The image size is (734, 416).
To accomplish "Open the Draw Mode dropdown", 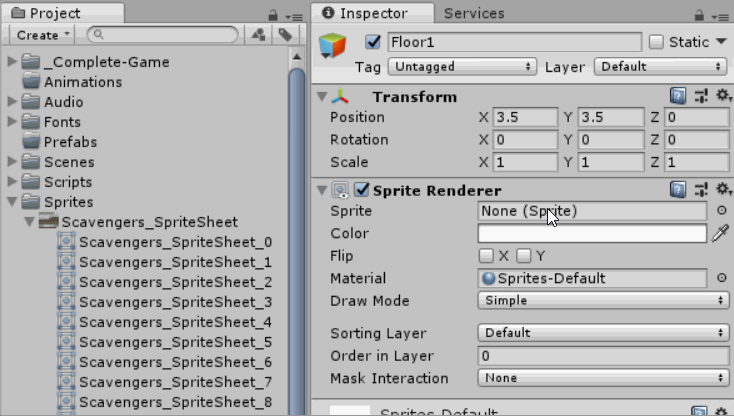I will (603, 300).
